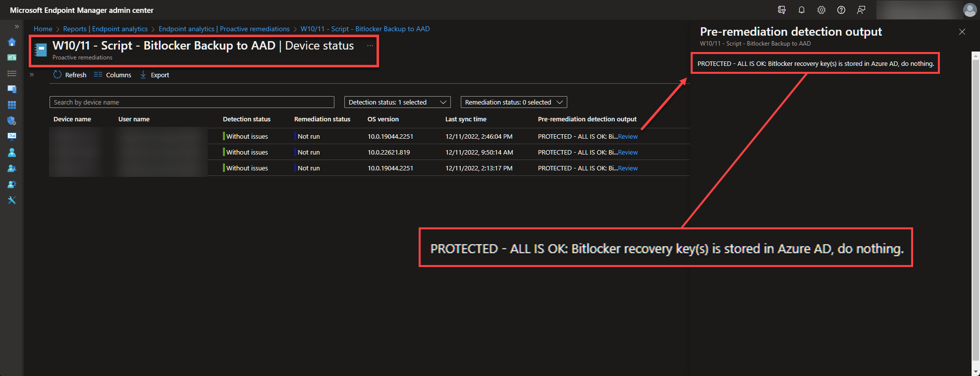Open Troubleshooting wrench icon in sidebar
The height and width of the screenshot is (376, 980).
[12, 200]
